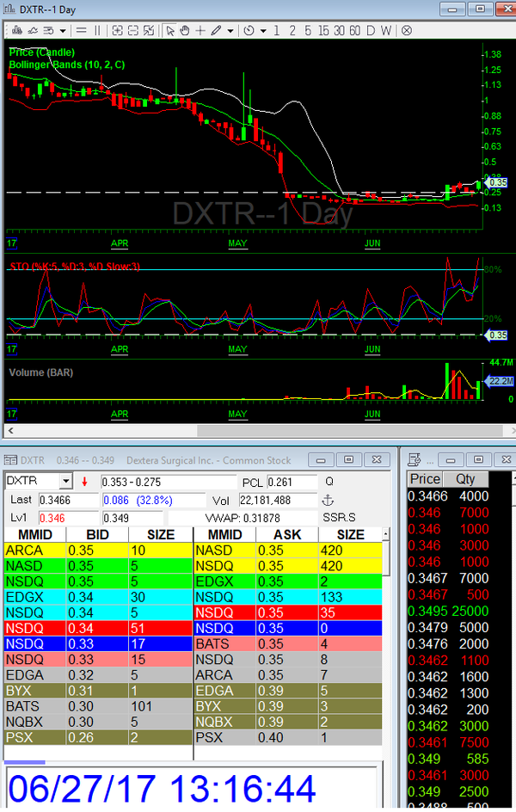Screen dimensions: 516x812
Task: Activate the crosshair cursor tool
Action: [x=200, y=31]
